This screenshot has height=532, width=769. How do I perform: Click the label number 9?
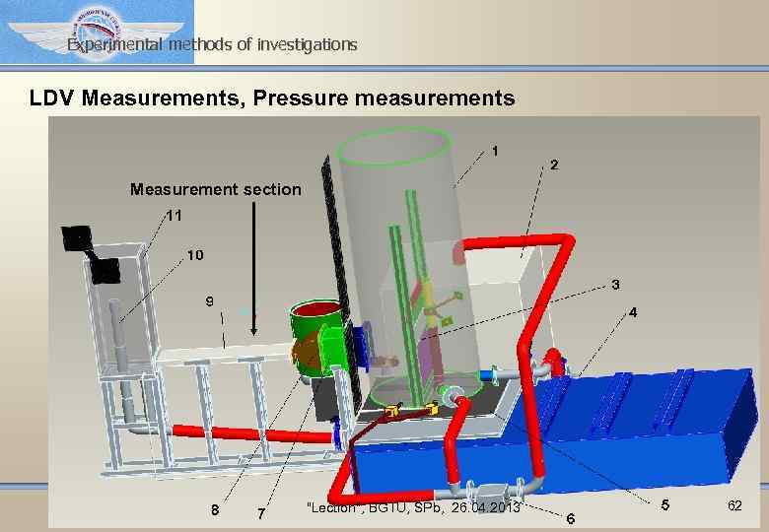(209, 300)
